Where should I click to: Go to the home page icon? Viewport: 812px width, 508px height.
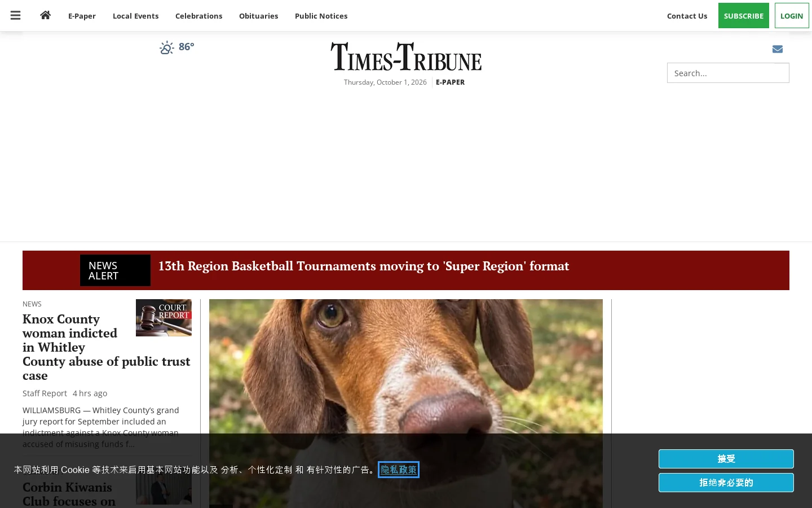46,15
